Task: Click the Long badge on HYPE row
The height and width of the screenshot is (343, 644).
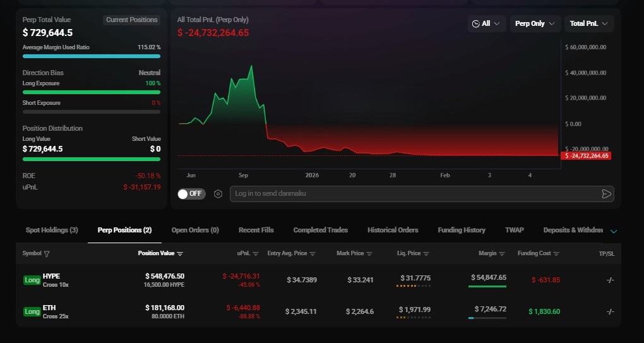Action: [32, 280]
